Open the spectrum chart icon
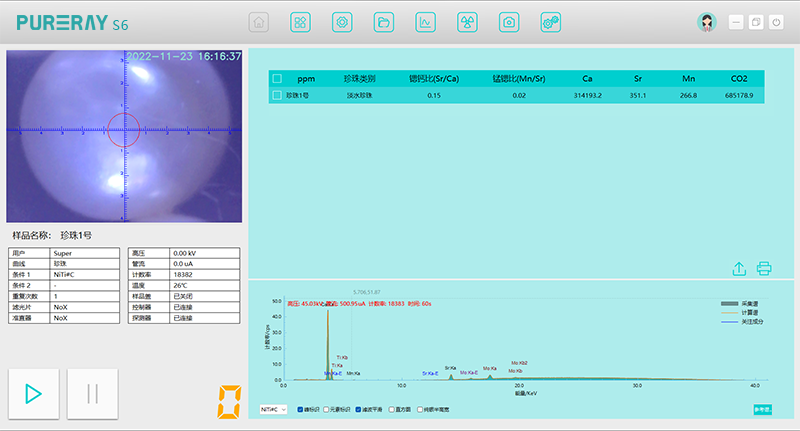The image size is (800, 431). (x=425, y=22)
